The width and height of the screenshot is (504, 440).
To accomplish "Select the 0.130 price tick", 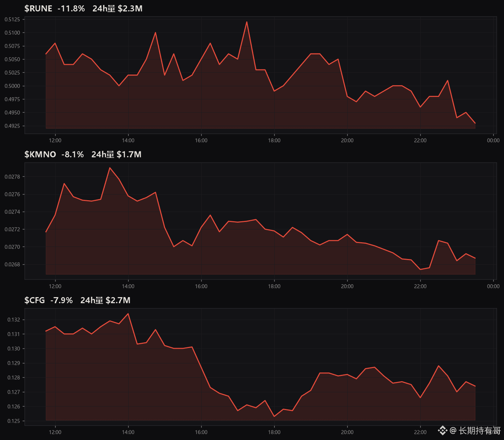I will click(x=14, y=349).
